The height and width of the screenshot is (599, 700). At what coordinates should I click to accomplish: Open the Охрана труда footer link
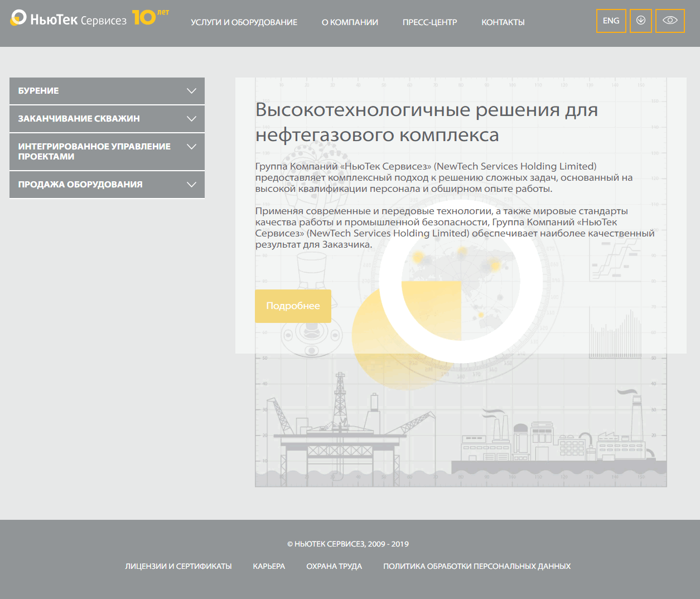pos(334,566)
